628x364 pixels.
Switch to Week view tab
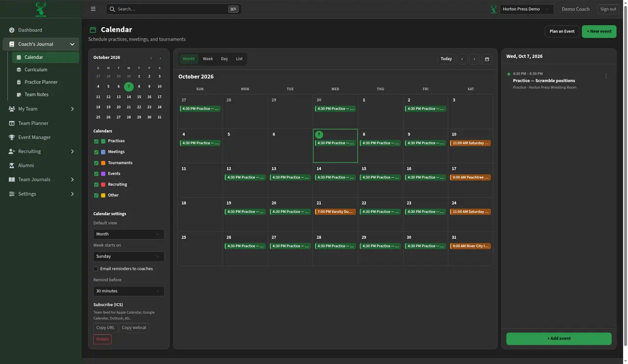click(208, 59)
